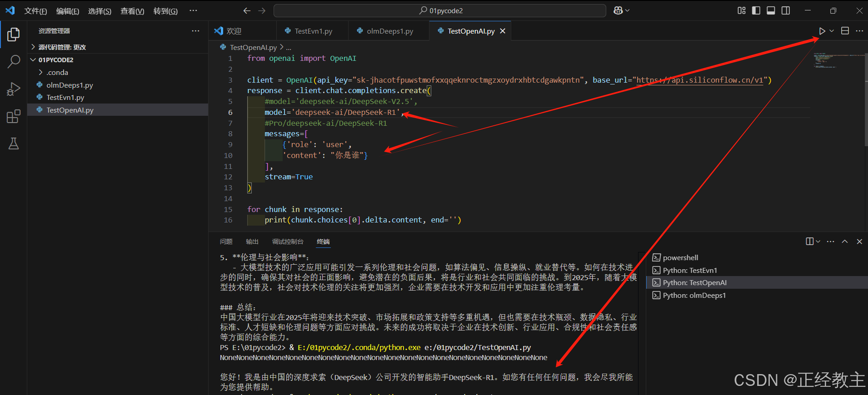This screenshot has width=868, height=395.
Task: Expand the 源代码管理: 更改 section
Action: point(118,47)
